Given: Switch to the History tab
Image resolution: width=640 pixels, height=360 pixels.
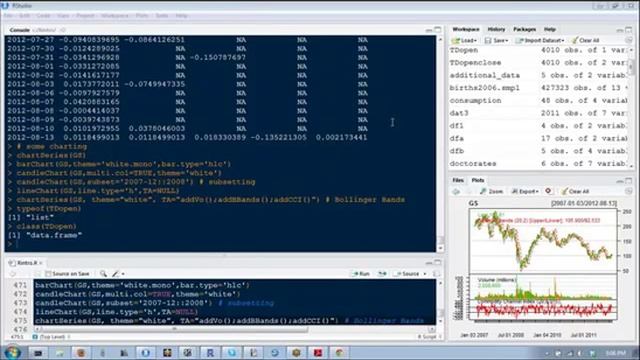Looking at the screenshot, I should (x=496, y=29).
